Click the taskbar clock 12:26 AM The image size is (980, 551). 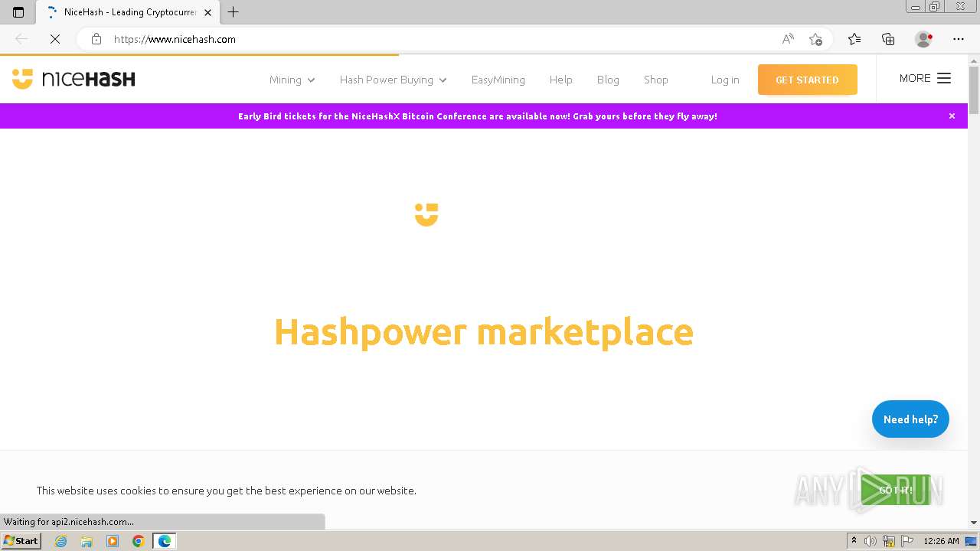pos(941,541)
